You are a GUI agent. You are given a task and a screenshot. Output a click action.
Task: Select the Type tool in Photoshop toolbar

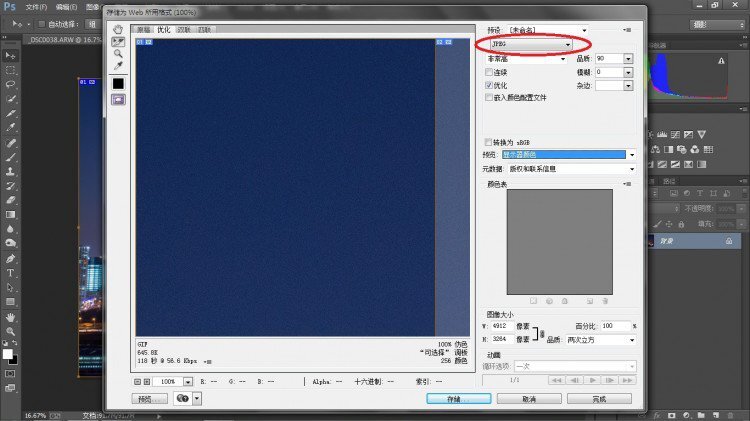pyautogui.click(x=11, y=272)
